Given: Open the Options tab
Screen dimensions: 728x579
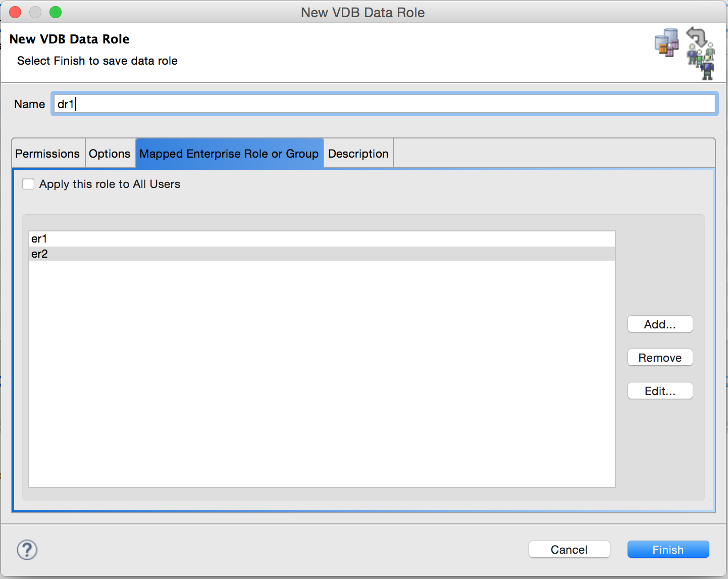Looking at the screenshot, I should click(110, 153).
